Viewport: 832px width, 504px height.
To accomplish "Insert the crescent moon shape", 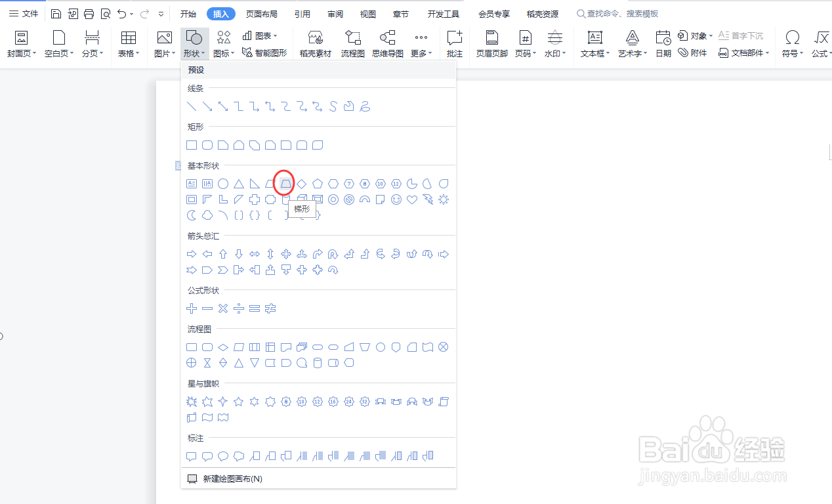I will pyautogui.click(x=192, y=215).
